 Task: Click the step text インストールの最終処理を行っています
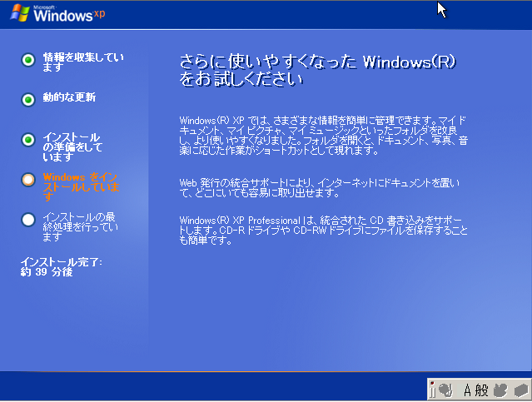(x=80, y=226)
